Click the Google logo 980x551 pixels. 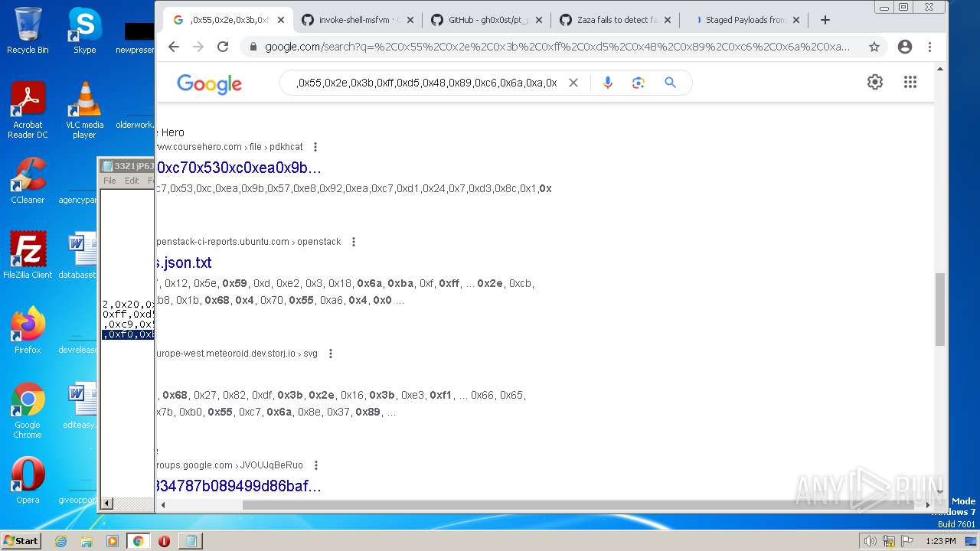(x=209, y=83)
